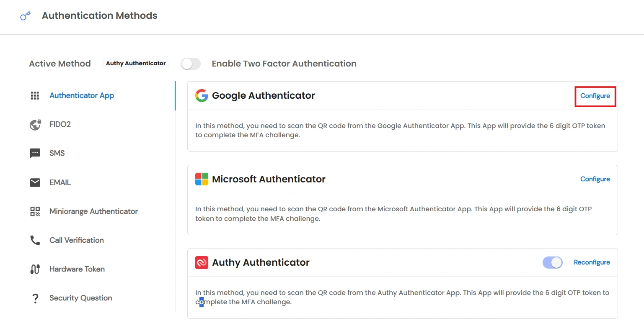
Task: Click the Google Authenticator heading
Action: 264,95
